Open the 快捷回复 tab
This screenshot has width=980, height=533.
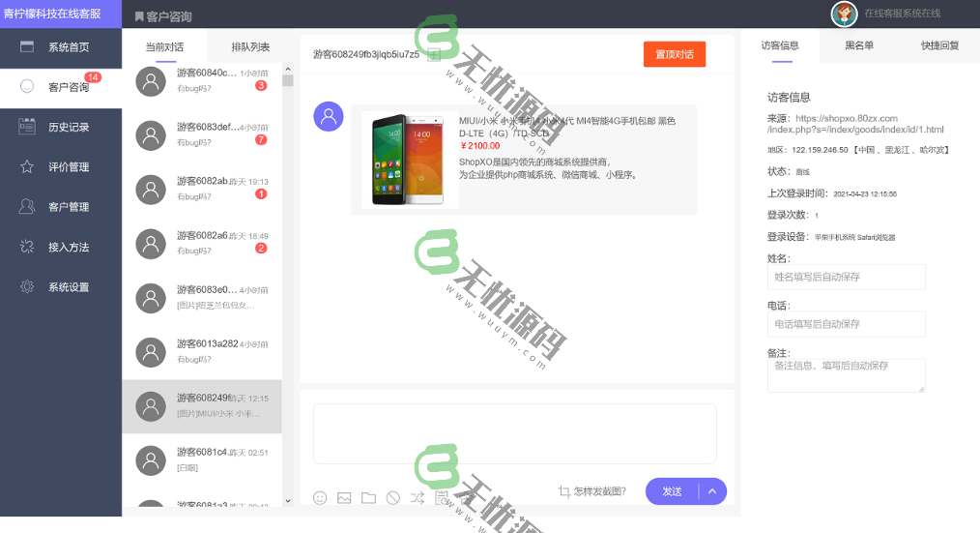[939, 45]
